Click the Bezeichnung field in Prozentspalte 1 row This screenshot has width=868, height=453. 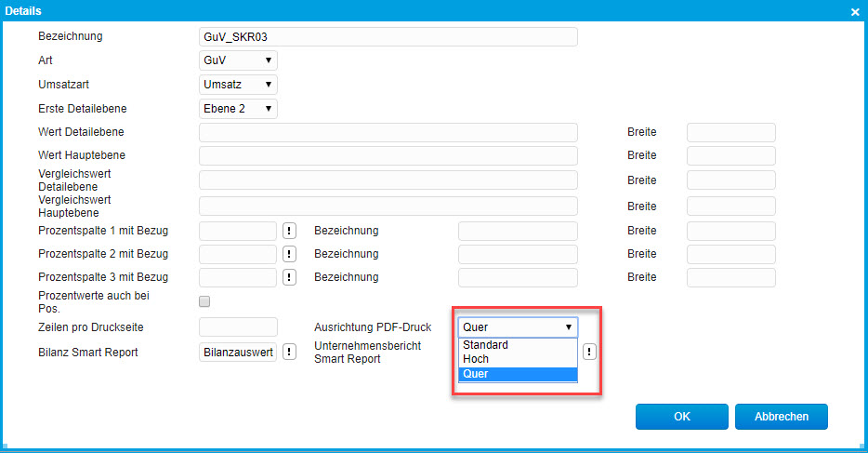518,231
